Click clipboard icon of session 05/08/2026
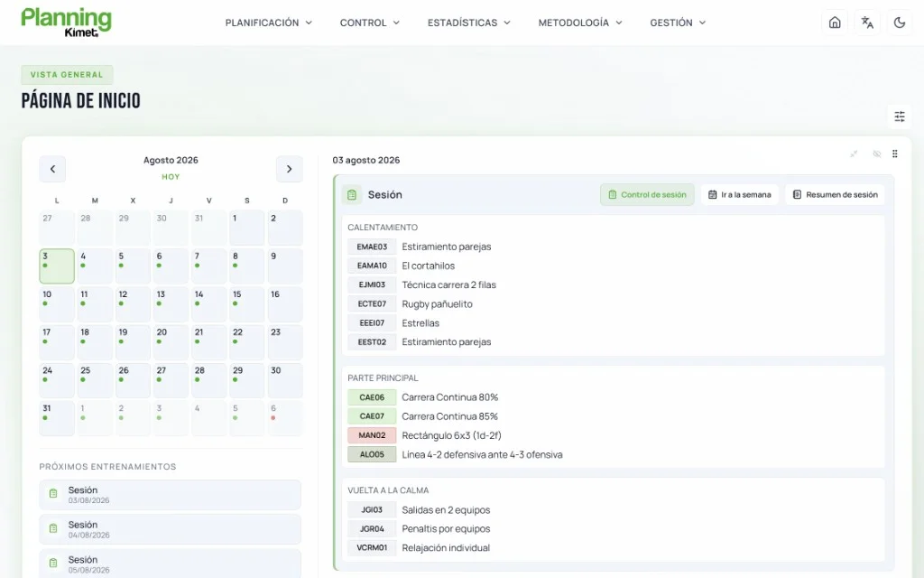Viewport: 924px width, 578px height. click(53, 564)
